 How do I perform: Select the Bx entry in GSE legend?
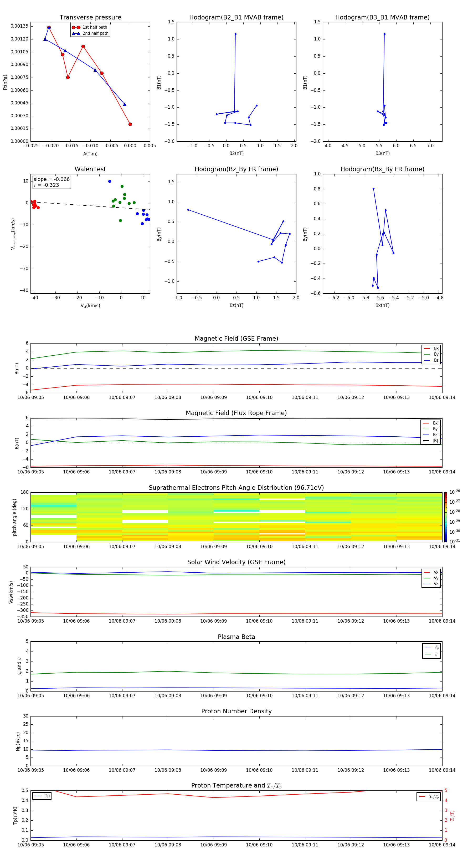tap(431, 349)
